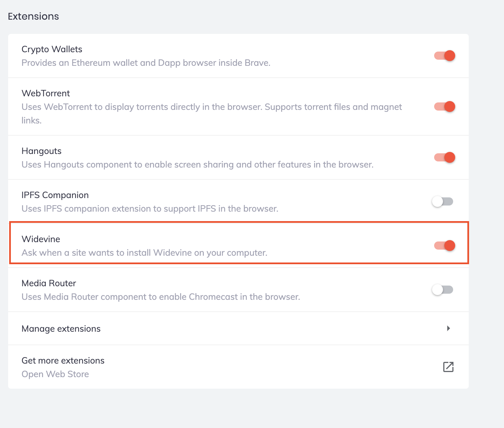
Task: Click 'Uses Hangouts component' description text
Action: point(198,165)
